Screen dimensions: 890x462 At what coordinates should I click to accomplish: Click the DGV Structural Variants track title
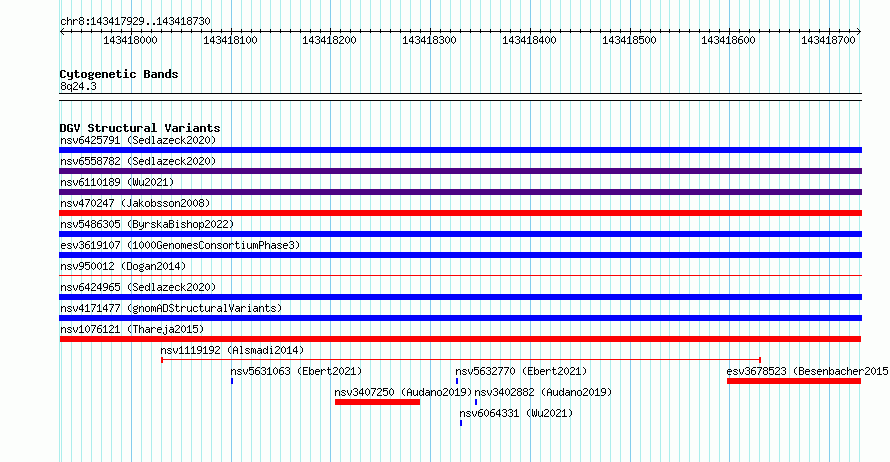[x=140, y=128]
